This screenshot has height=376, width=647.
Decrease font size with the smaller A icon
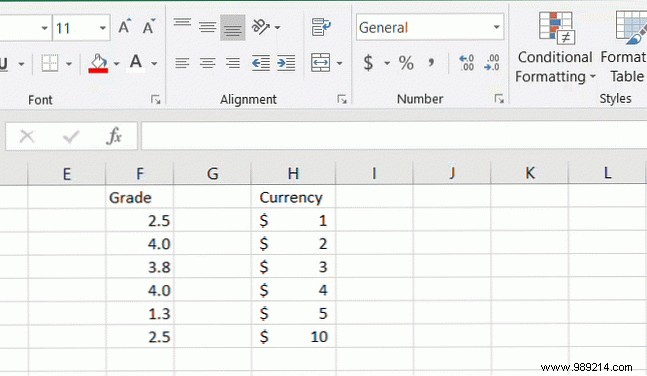point(149,27)
